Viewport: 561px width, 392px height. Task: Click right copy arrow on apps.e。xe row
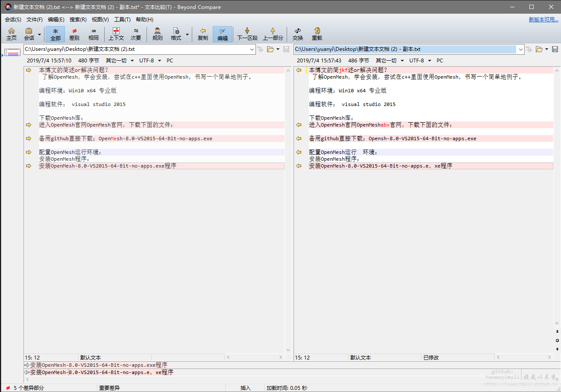pyautogui.click(x=299, y=166)
